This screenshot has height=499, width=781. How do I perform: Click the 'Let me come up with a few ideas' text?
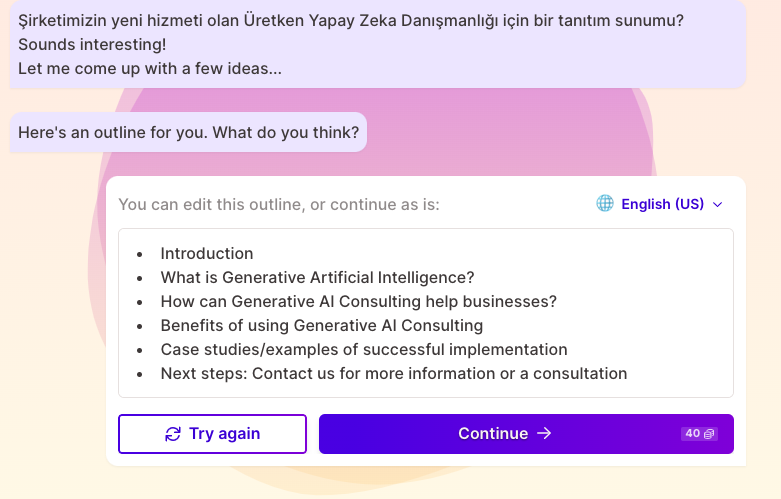[x=150, y=68]
